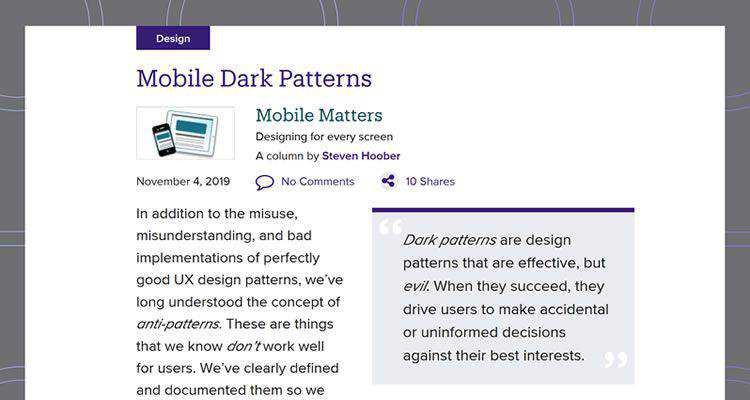Screen dimensions: 750x400
Task: Click the Design category tag
Action: (x=173, y=39)
